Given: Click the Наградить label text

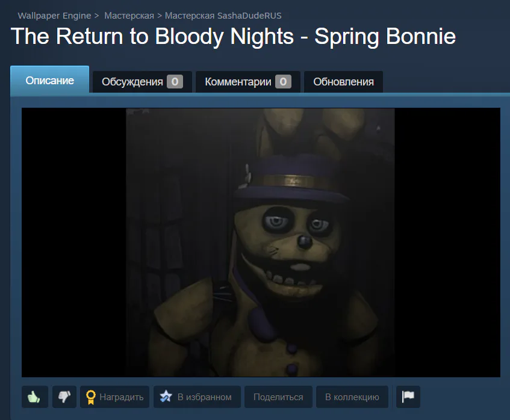Looking at the screenshot, I should (122, 397).
